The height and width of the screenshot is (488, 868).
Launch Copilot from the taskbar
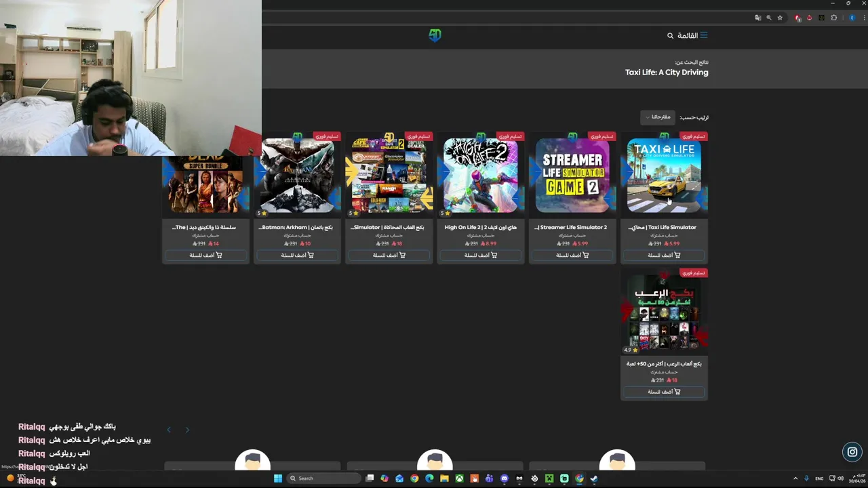pyautogui.click(x=384, y=479)
